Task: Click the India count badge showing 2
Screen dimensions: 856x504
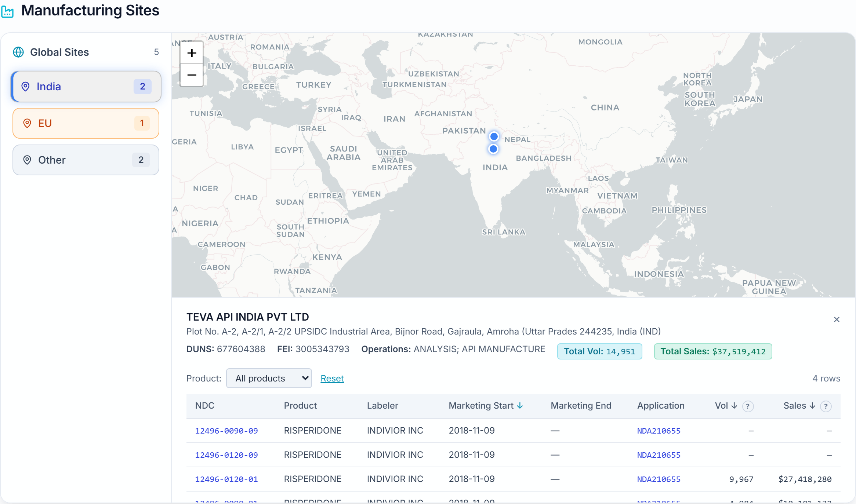Action: pyautogui.click(x=142, y=87)
